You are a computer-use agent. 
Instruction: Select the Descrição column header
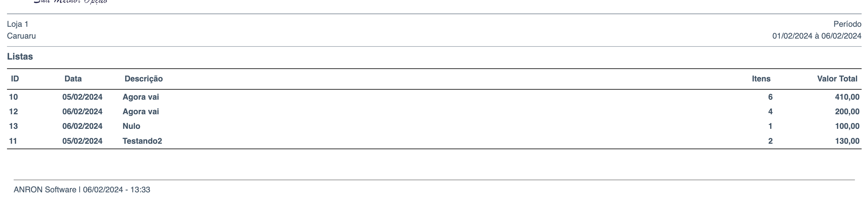(x=144, y=79)
